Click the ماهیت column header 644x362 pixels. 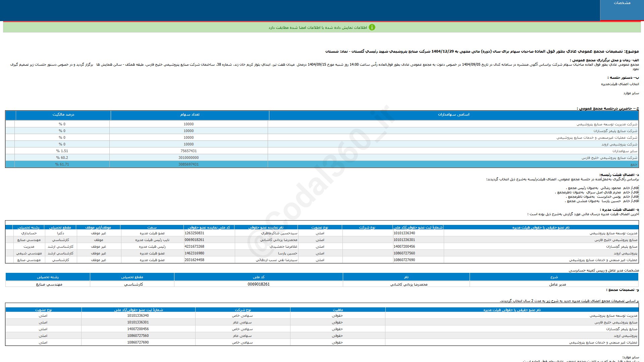point(338,310)
